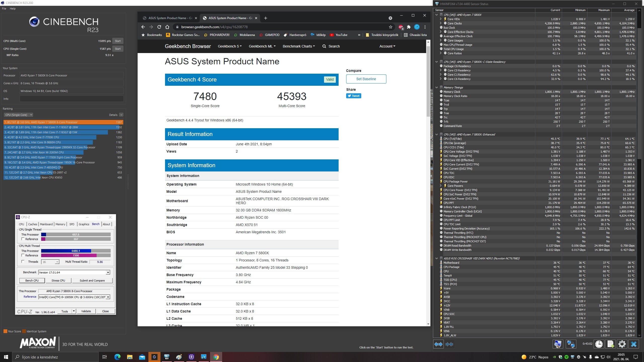The height and width of the screenshot is (362, 644).
Task: Open Geekbench Account dropdown
Action: point(387,46)
